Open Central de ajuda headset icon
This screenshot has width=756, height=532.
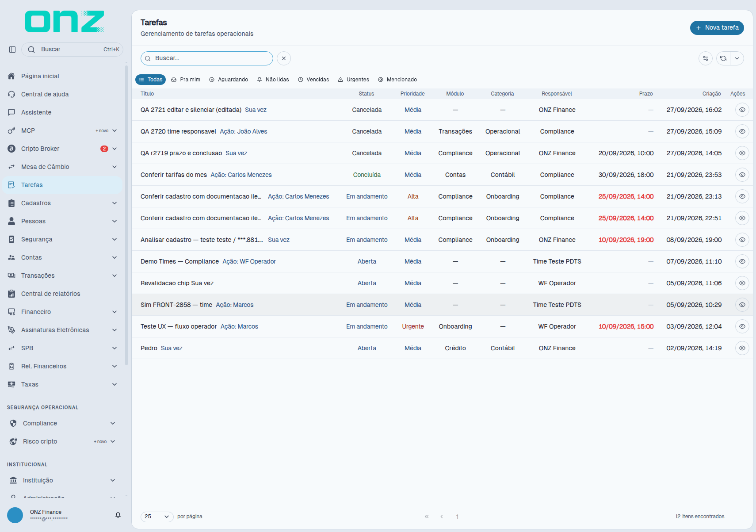11,94
